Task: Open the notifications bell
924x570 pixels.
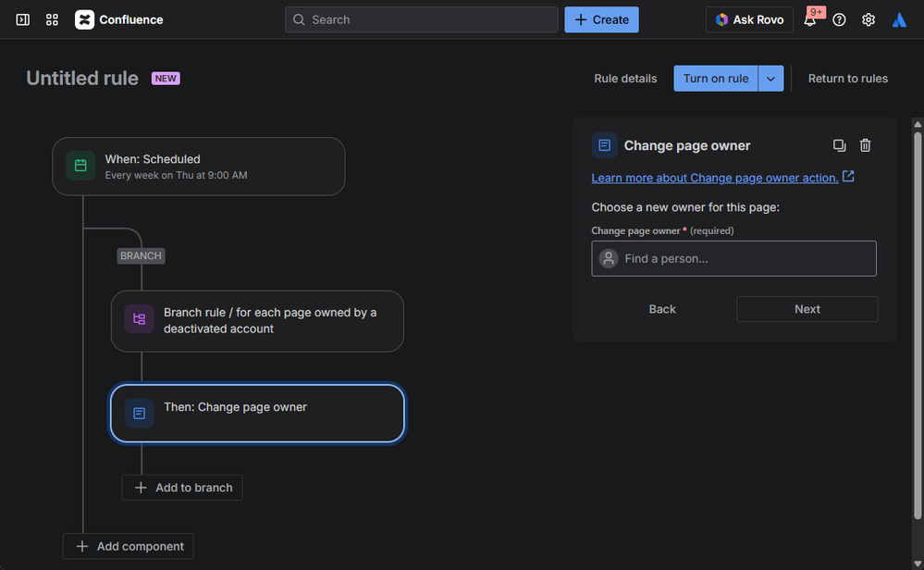Action: (x=809, y=19)
